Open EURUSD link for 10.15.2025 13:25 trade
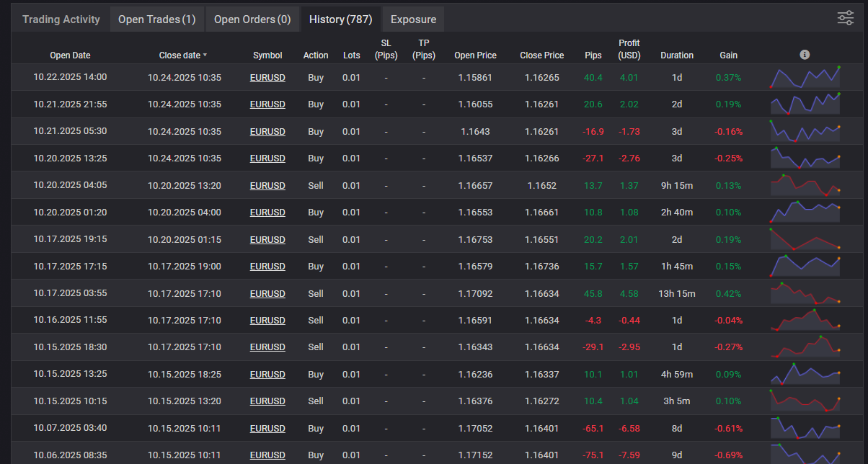The image size is (868, 464). [x=267, y=374]
